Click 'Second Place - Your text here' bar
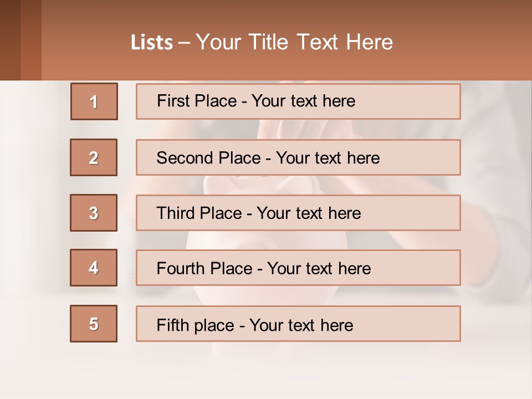532x399 pixels. [298, 157]
